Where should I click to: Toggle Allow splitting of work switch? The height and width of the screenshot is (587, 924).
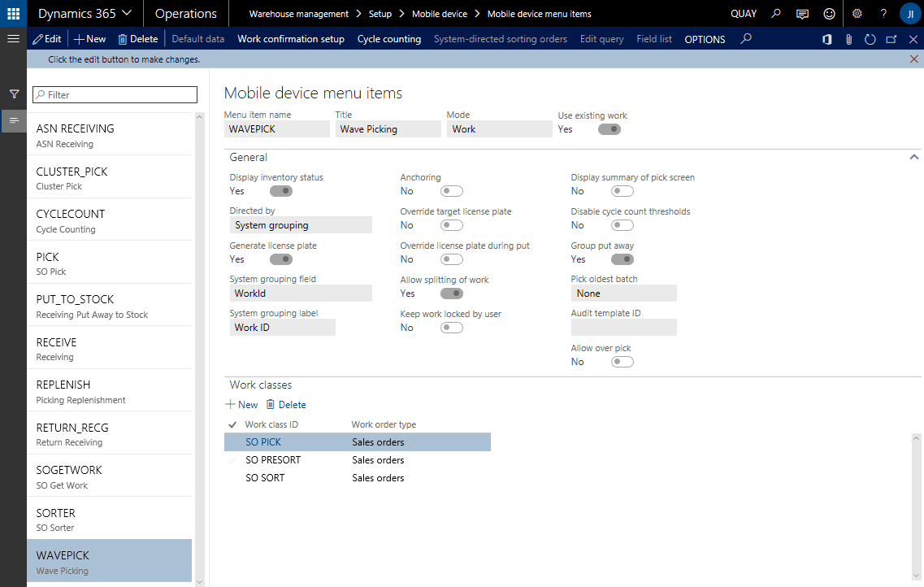[451, 293]
